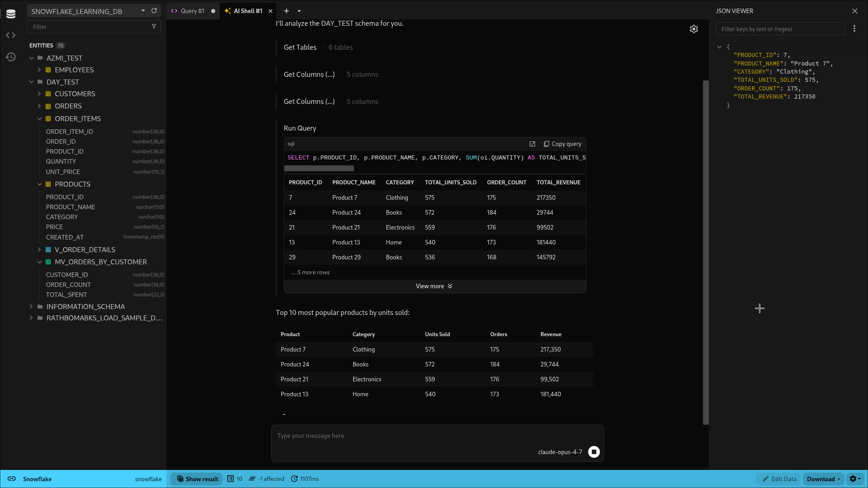Image resolution: width=868 pixels, height=488 pixels.
Task: Open the new tab type dropdown arrow
Action: pos(299,11)
